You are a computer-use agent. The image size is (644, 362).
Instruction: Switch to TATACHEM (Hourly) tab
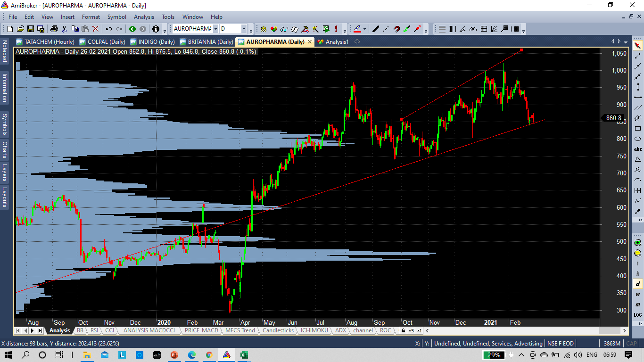[x=45, y=42]
